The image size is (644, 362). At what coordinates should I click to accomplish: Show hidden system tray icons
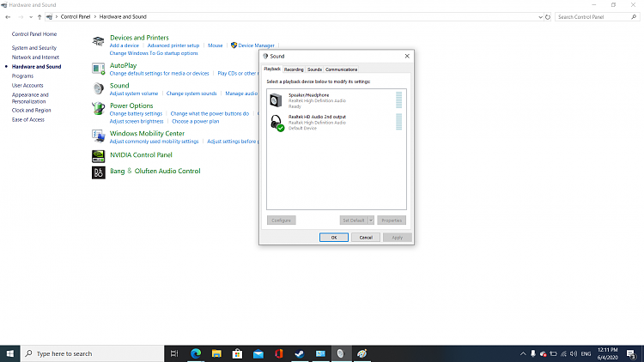click(x=522, y=353)
